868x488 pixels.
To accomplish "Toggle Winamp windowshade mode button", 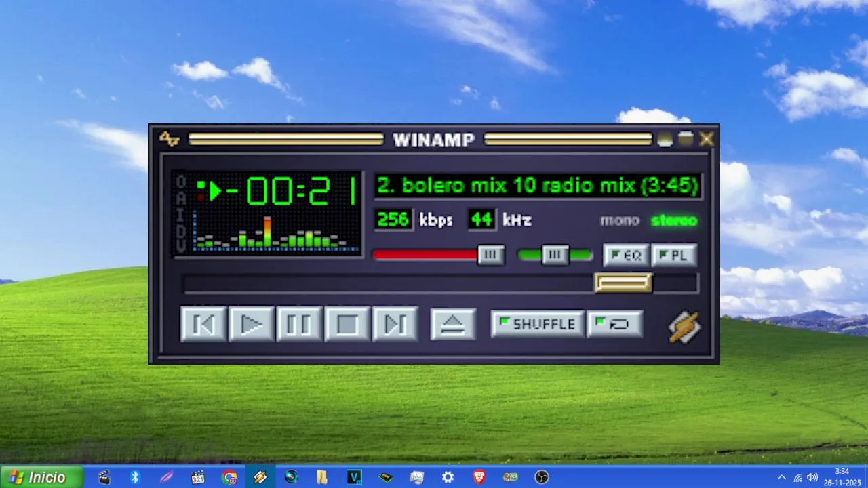I will 686,139.
